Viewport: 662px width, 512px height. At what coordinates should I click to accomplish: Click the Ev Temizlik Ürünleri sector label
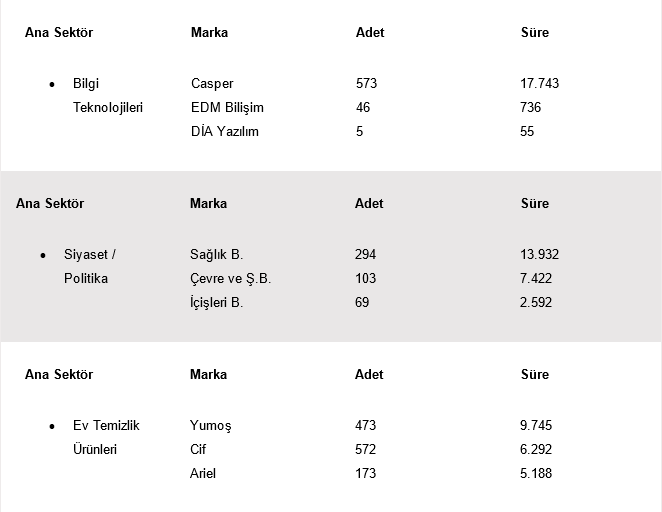106,437
